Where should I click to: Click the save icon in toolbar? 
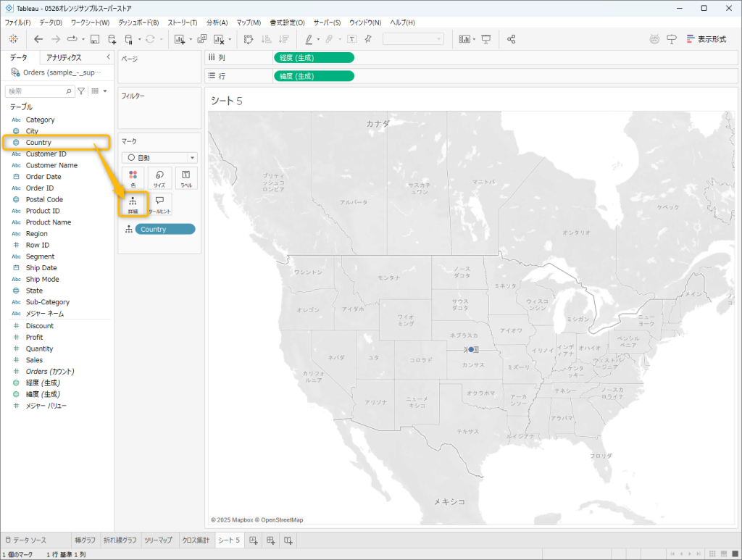click(95, 39)
